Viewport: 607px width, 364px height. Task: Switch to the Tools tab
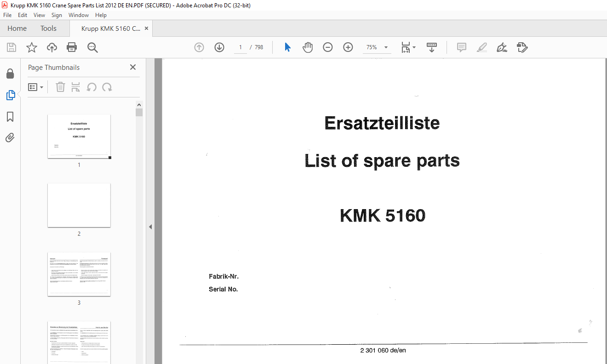point(48,28)
